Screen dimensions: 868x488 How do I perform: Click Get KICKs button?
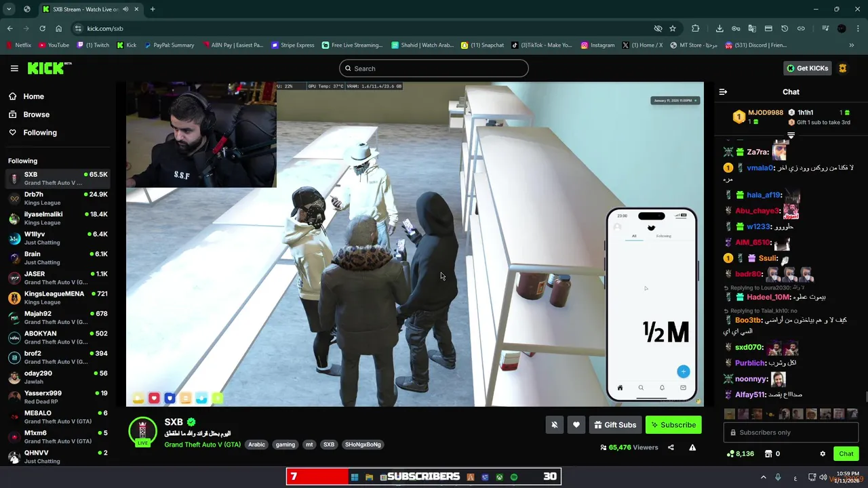(x=807, y=68)
